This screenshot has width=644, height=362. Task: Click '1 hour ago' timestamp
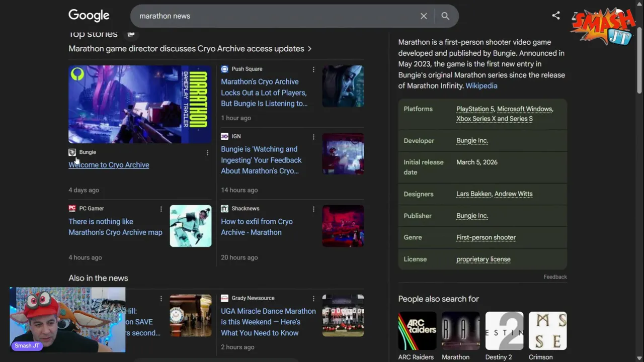pos(236,118)
